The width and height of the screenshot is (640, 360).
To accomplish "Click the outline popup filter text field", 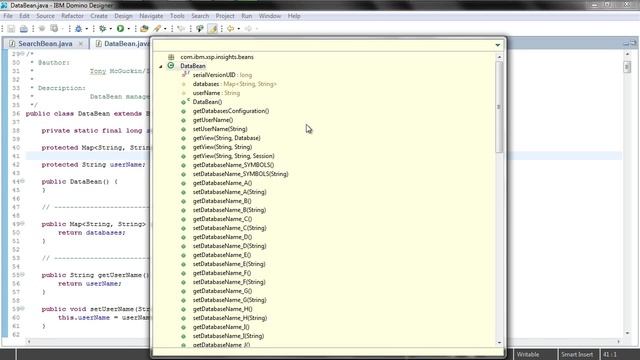I will [x=322, y=45].
